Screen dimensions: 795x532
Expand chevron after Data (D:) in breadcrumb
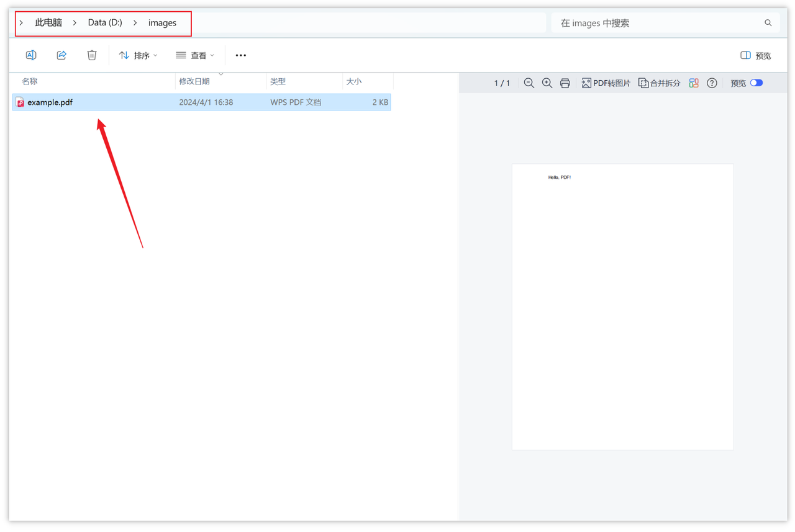point(135,23)
